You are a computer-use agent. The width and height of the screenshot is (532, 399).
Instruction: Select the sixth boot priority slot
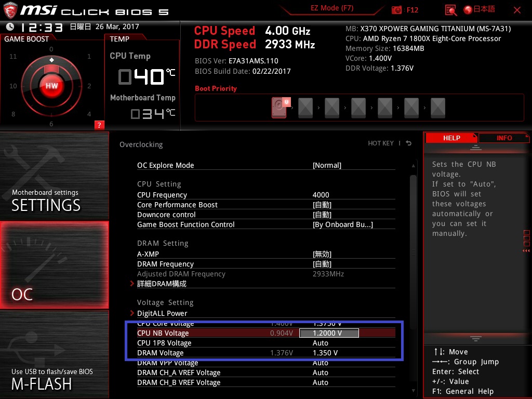(x=411, y=108)
